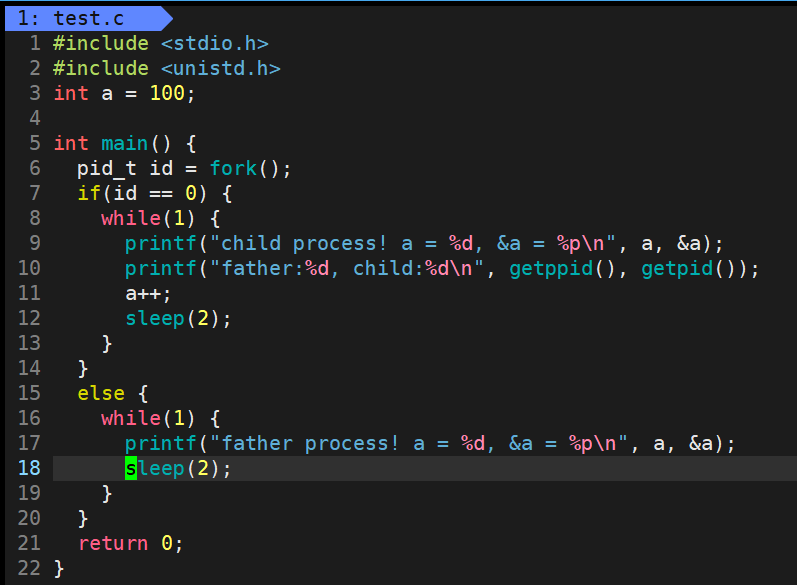The image size is (797, 585).
Task: Click 'printf' on line 9
Action: coord(161,243)
